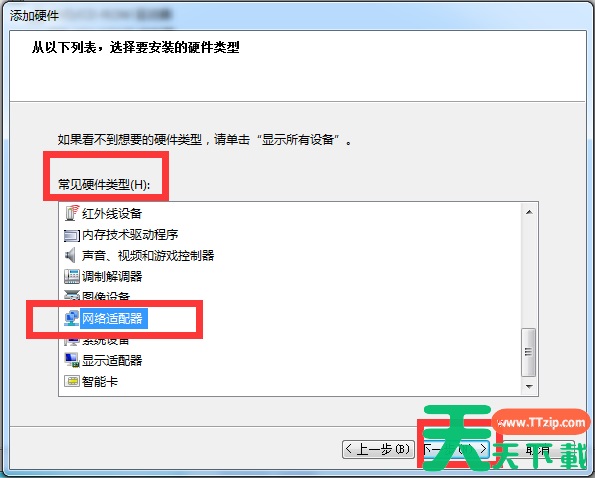The height and width of the screenshot is (478, 595).
Task: Click the imaging device icon
Action: (x=72, y=296)
